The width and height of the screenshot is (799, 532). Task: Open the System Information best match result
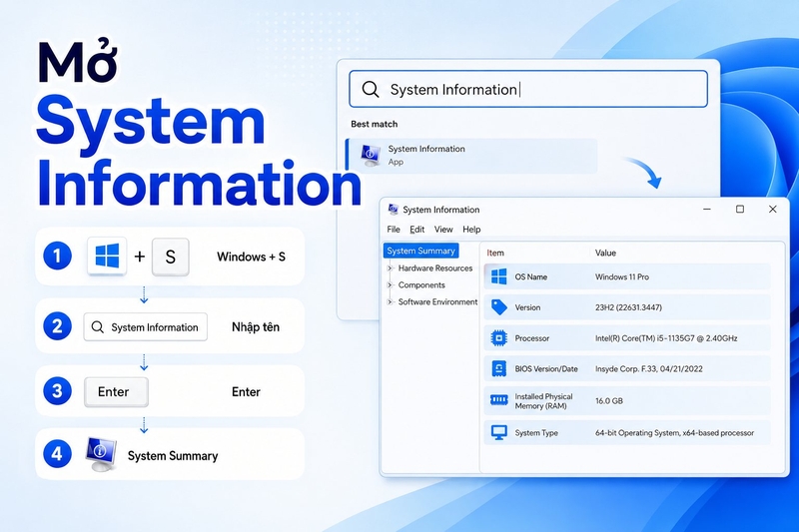coord(471,156)
